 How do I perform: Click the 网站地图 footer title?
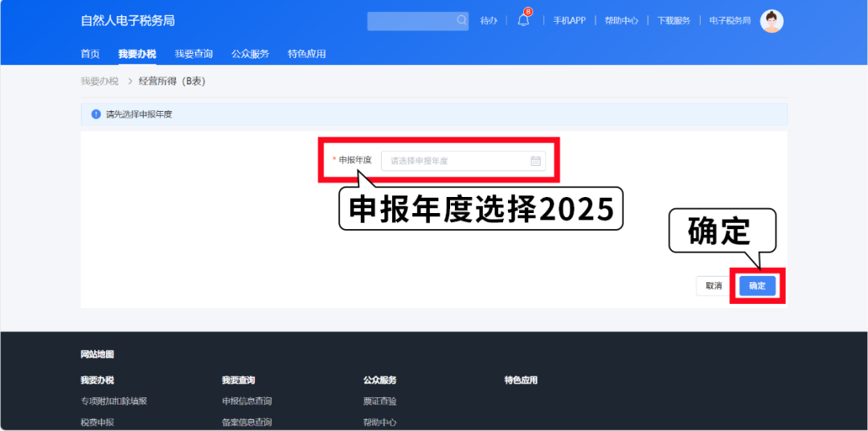point(97,355)
